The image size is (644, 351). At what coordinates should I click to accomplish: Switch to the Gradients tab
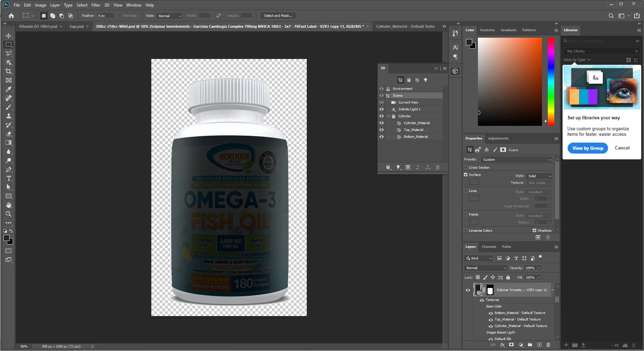tap(508, 30)
